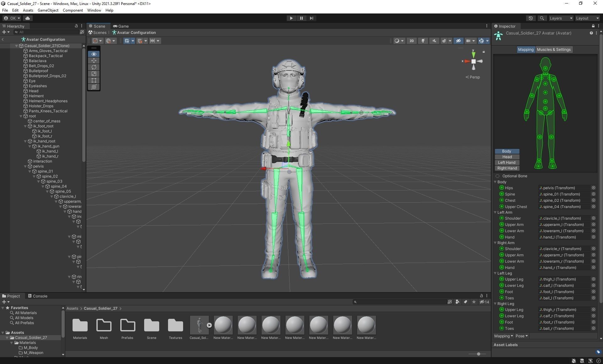Open the Mapping dropdown at Inspector bottom

(503, 336)
